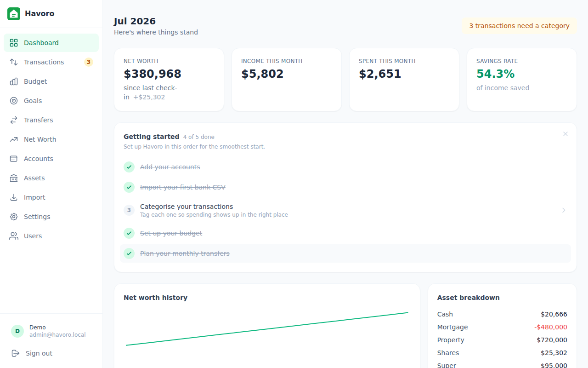Toggle the 'Plan your monthly transfers' checkmark

point(129,253)
